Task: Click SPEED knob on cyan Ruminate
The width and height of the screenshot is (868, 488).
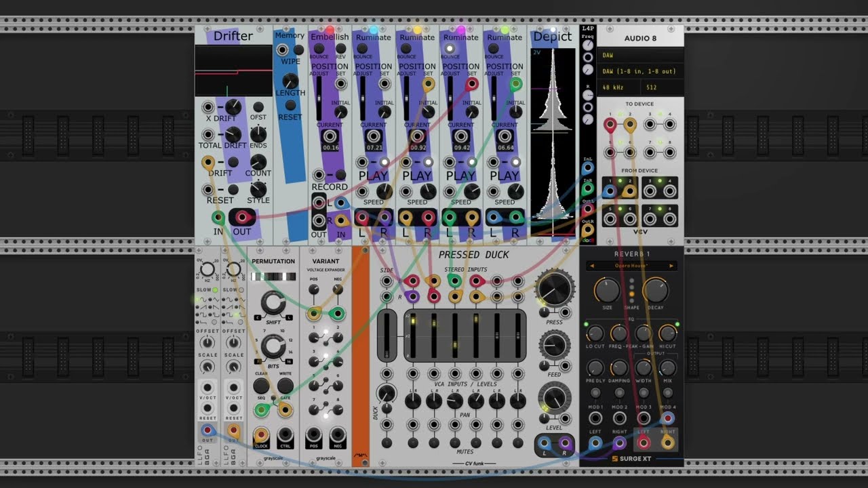Action: click(384, 190)
